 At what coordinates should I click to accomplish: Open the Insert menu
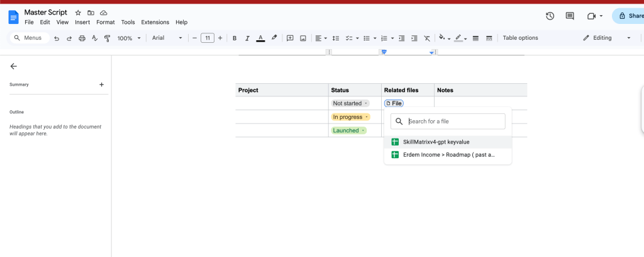pyautogui.click(x=82, y=22)
